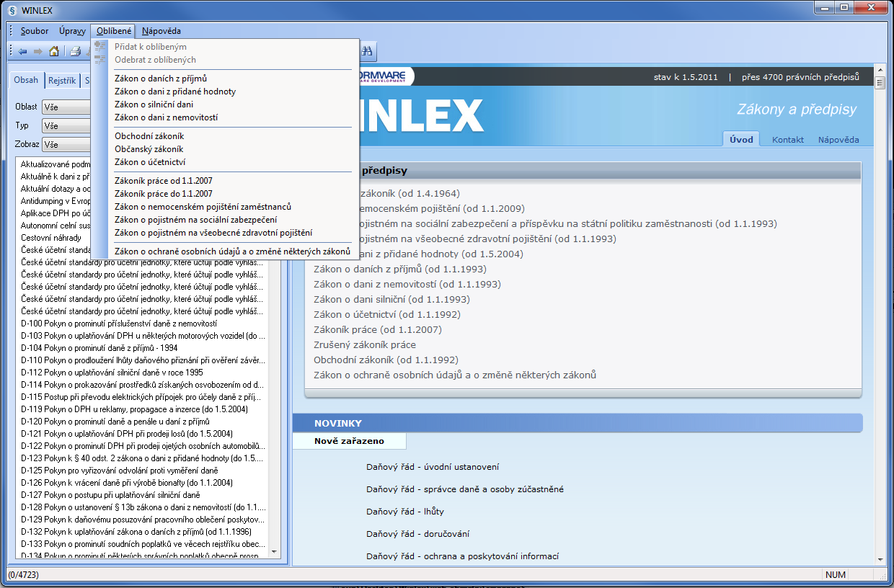Image resolution: width=894 pixels, height=588 pixels.
Task: Click the binoculars search icon
Action: tap(366, 51)
